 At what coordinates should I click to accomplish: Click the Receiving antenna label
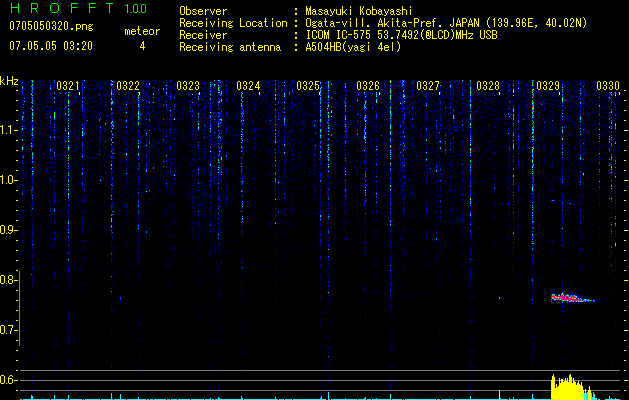pyautogui.click(x=230, y=47)
